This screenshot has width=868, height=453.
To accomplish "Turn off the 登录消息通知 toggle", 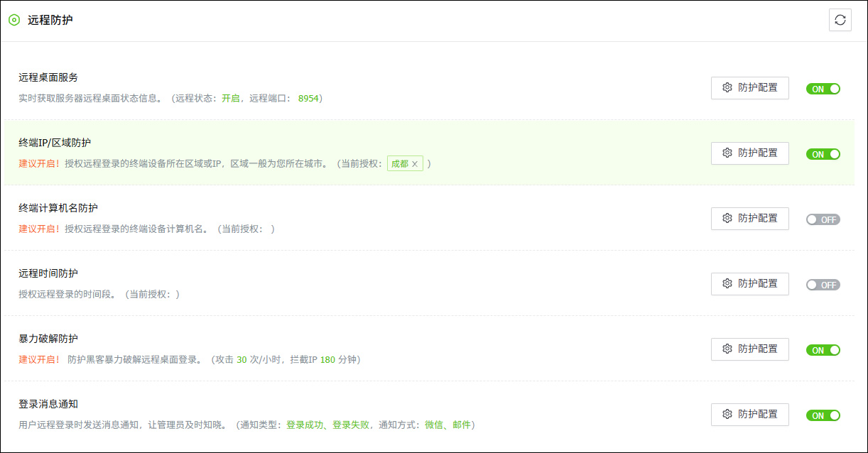I will [823, 415].
